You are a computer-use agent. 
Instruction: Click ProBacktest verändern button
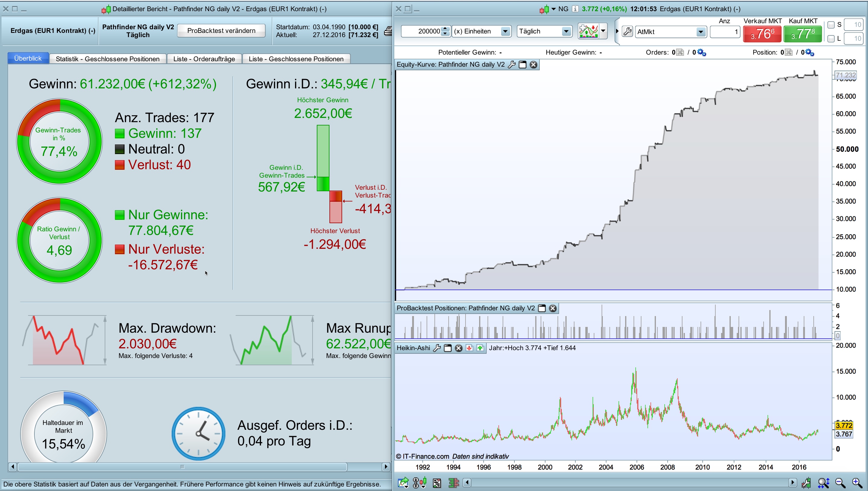(221, 31)
